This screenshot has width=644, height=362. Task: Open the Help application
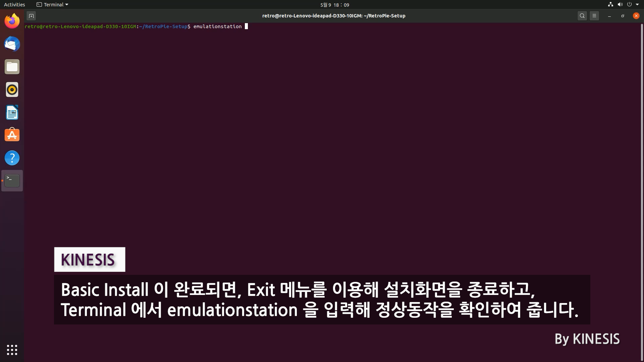(12, 158)
